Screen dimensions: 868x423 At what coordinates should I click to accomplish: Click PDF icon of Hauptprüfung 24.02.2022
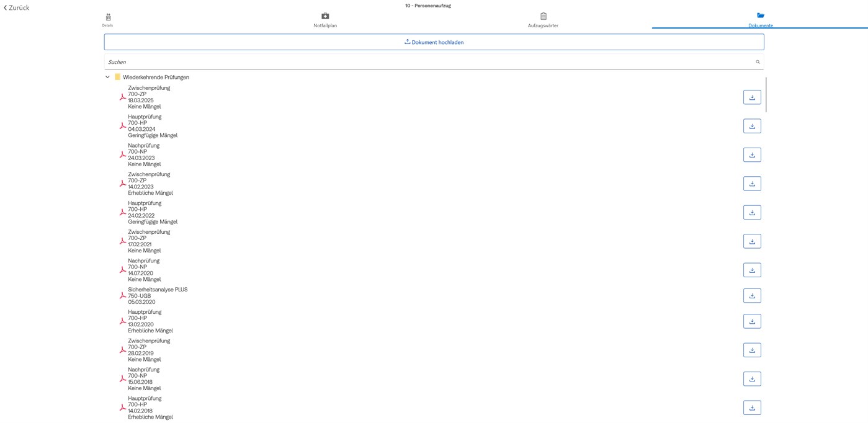pyautogui.click(x=122, y=212)
